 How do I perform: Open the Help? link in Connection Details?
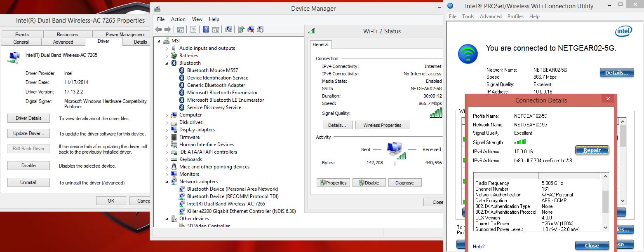(479, 247)
